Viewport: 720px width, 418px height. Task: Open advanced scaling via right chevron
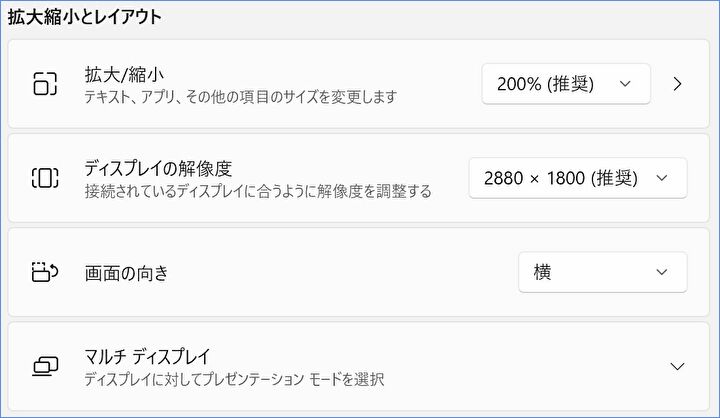coord(678,84)
